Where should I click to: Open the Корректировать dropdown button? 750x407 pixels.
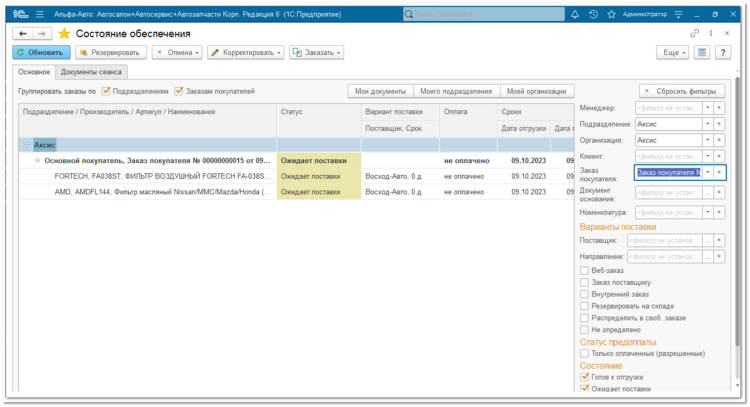[x=246, y=53]
